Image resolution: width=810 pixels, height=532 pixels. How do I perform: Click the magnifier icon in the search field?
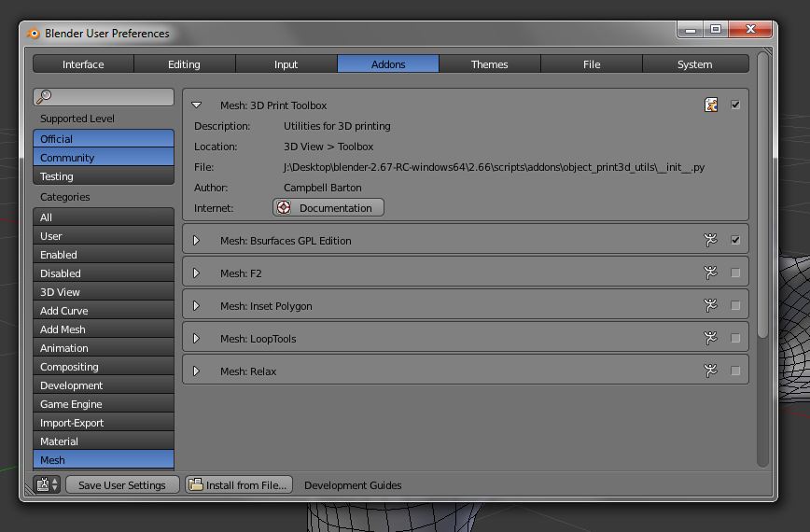(x=45, y=96)
